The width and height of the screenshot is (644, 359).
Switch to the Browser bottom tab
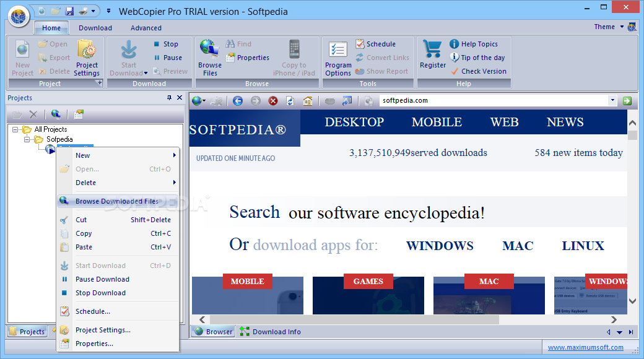[213, 332]
